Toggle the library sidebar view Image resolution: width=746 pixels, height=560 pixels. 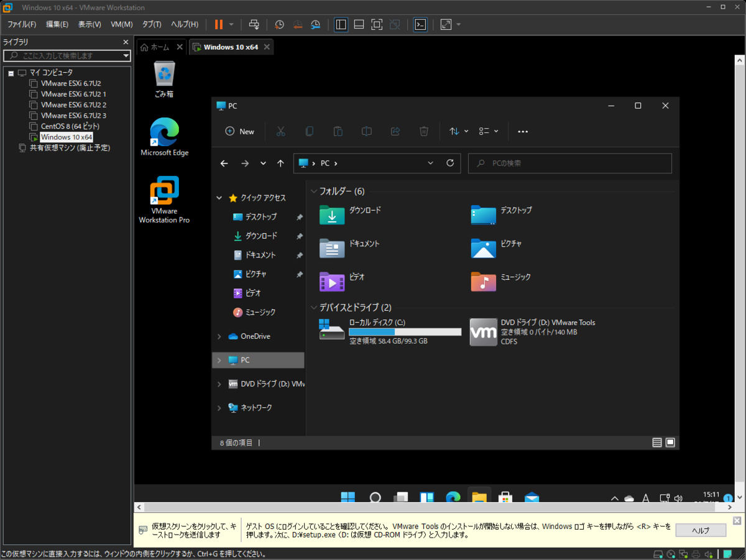tap(341, 24)
